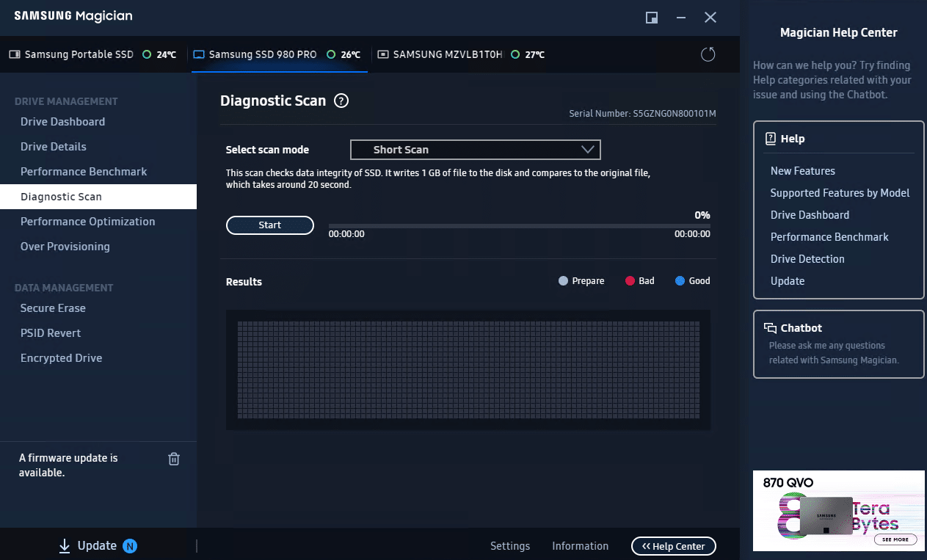Open Supported Features by Model help link
This screenshot has height=560, width=927.
pyautogui.click(x=840, y=193)
